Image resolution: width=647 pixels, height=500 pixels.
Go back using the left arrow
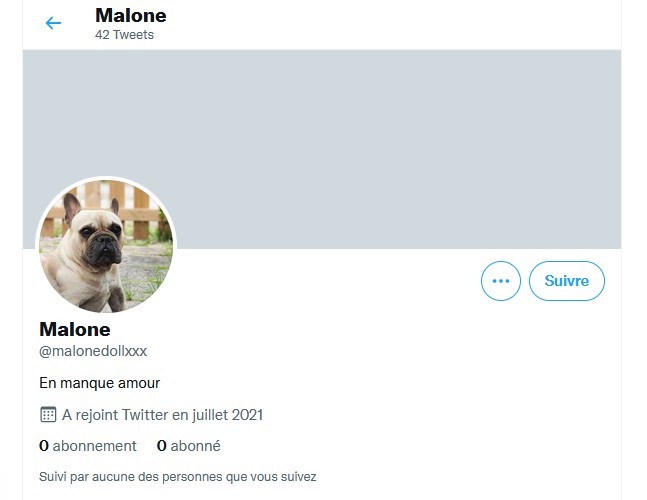point(53,23)
